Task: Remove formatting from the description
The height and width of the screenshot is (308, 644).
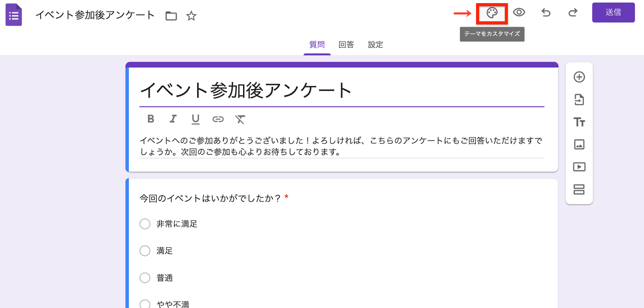Action: [240, 119]
